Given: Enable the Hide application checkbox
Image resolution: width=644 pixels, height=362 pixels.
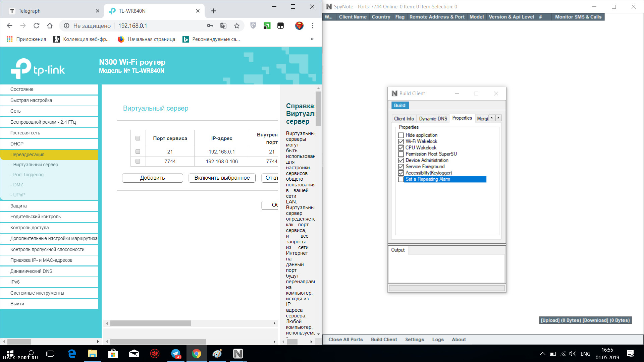Looking at the screenshot, I should [401, 135].
